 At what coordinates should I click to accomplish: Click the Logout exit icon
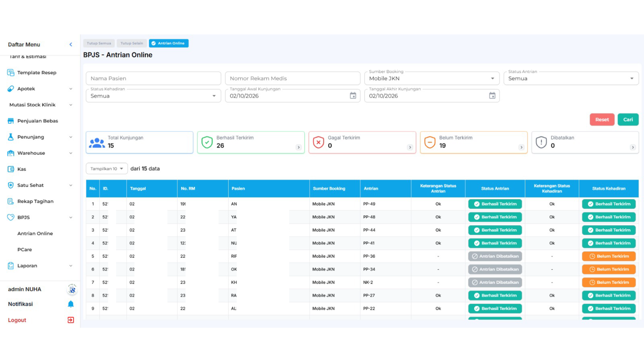pyautogui.click(x=71, y=320)
